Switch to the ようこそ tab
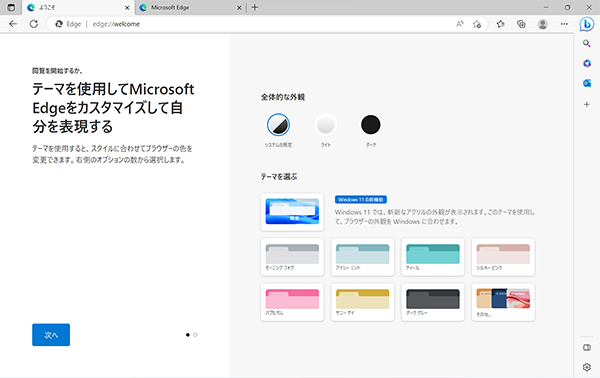The height and width of the screenshot is (378, 600). [x=78, y=8]
